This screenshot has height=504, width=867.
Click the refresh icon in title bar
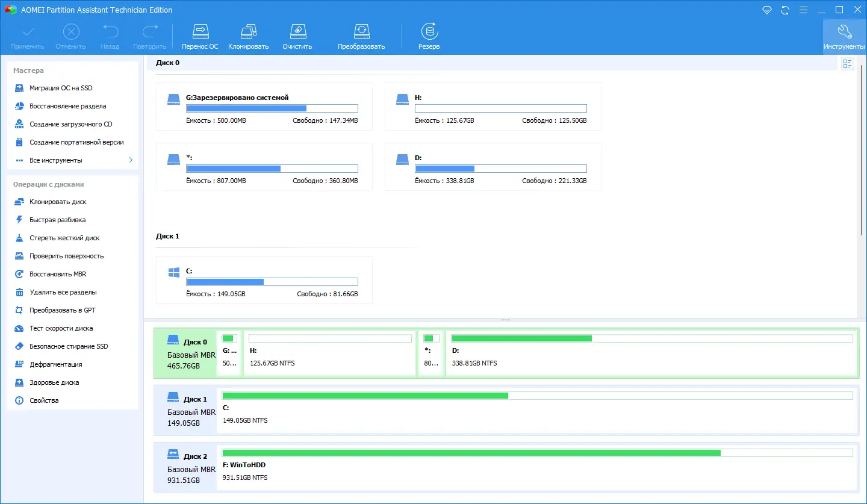(x=785, y=10)
